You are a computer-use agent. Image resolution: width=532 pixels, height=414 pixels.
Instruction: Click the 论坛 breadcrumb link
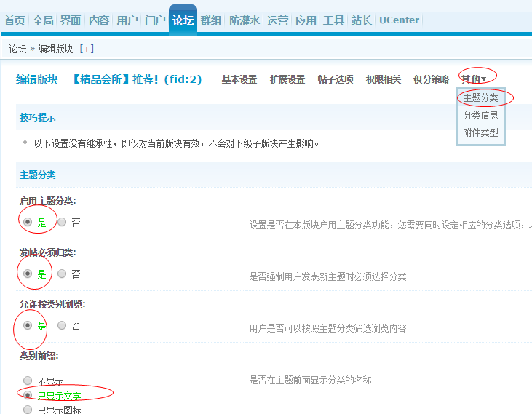(17, 49)
